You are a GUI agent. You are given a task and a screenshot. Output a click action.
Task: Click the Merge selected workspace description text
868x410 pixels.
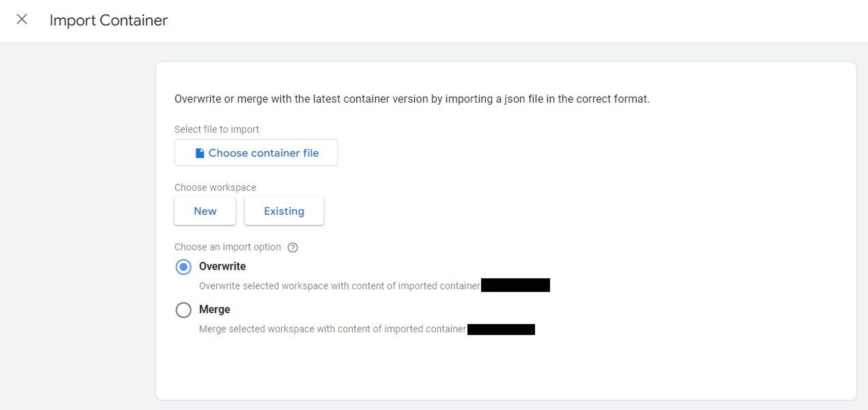[332, 329]
